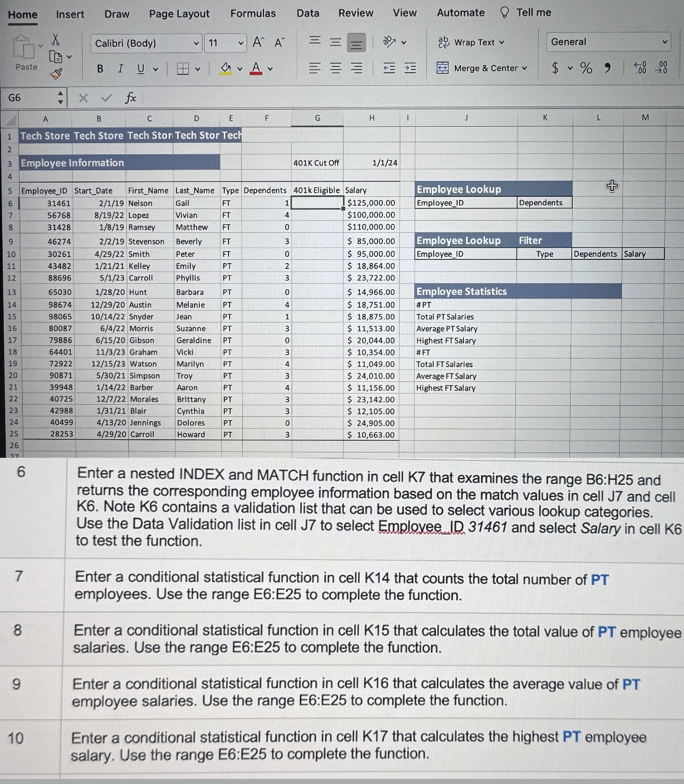Apply percent style
This screenshot has width=684, height=784.
point(586,68)
